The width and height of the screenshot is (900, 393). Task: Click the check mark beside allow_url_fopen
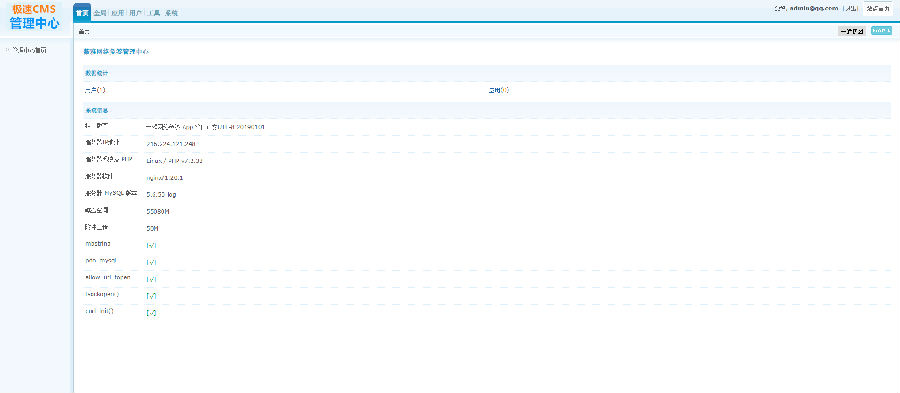pos(152,279)
